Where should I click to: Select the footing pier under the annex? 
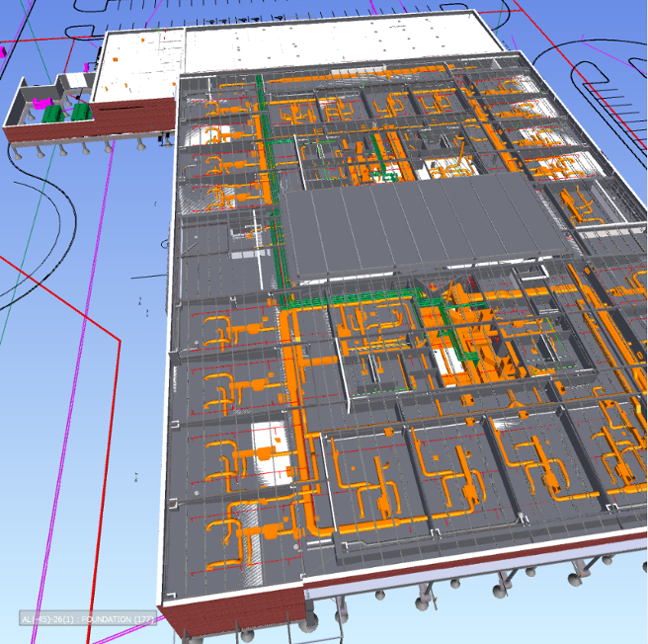(63, 150)
